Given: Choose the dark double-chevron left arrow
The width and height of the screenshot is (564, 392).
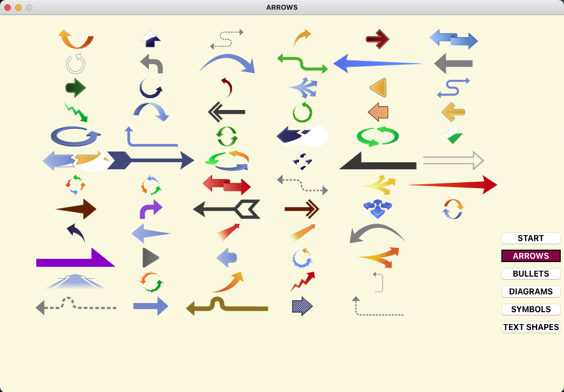Looking at the screenshot, I should (x=227, y=112).
